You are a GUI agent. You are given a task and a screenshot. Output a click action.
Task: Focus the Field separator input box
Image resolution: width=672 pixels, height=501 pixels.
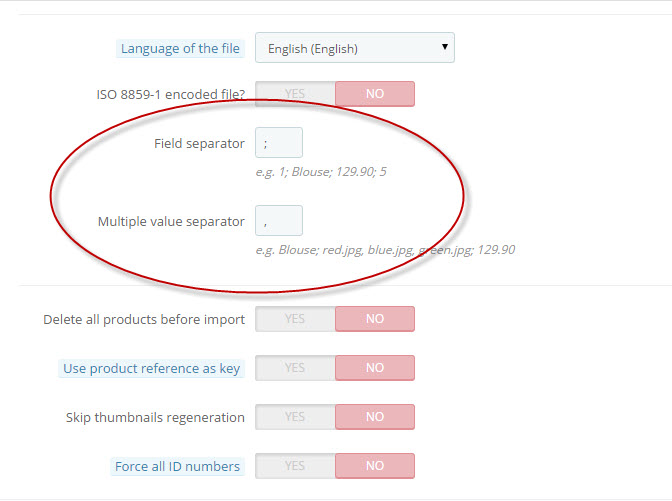(x=279, y=143)
